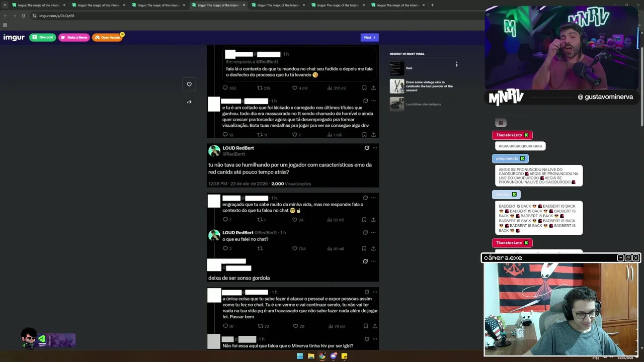The height and width of the screenshot is (362, 644).
Task: Click the câmera.exe window title
Action: 503,258
